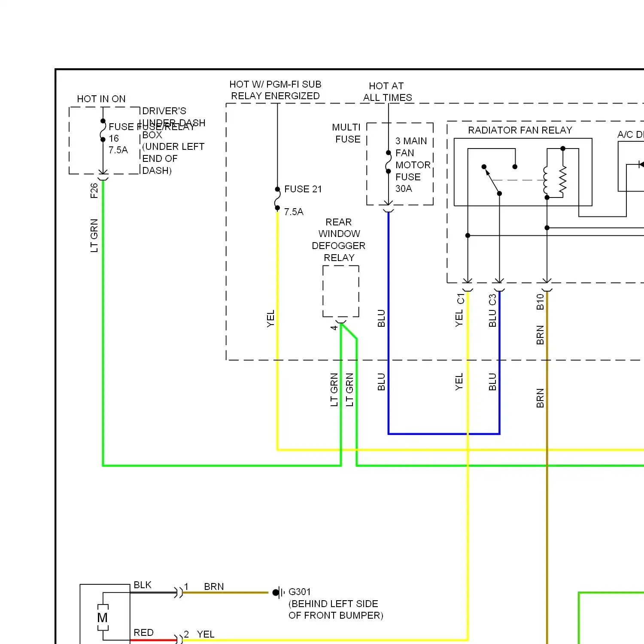
Task: Select the 3 MAIN FAN MOTOR FUSE 30A text
Action: [412, 165]
